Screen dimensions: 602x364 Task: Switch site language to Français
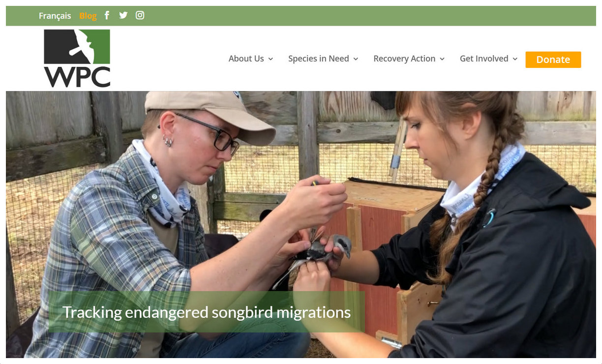55,16
